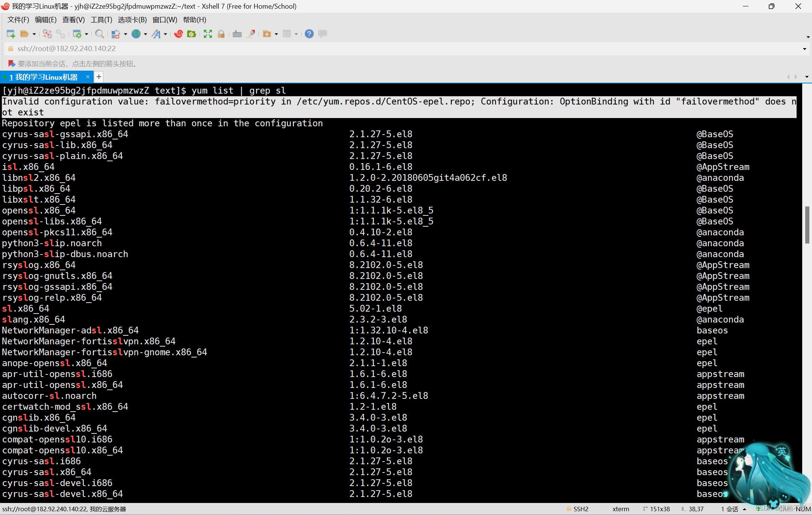Reconnect the session via the chain icon

(60, 34)
